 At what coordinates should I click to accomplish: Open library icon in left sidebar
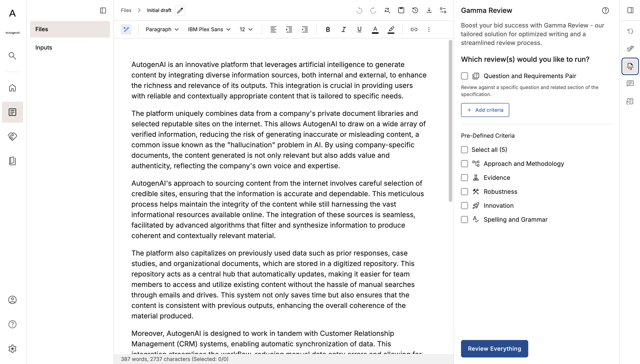(12, 161)
